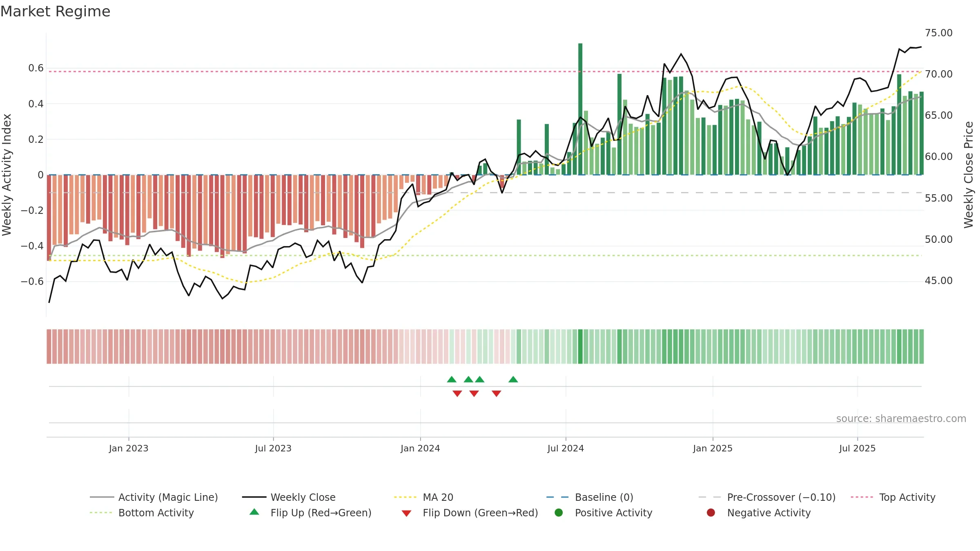Click the Jul 2025 x-axis label

857,448
